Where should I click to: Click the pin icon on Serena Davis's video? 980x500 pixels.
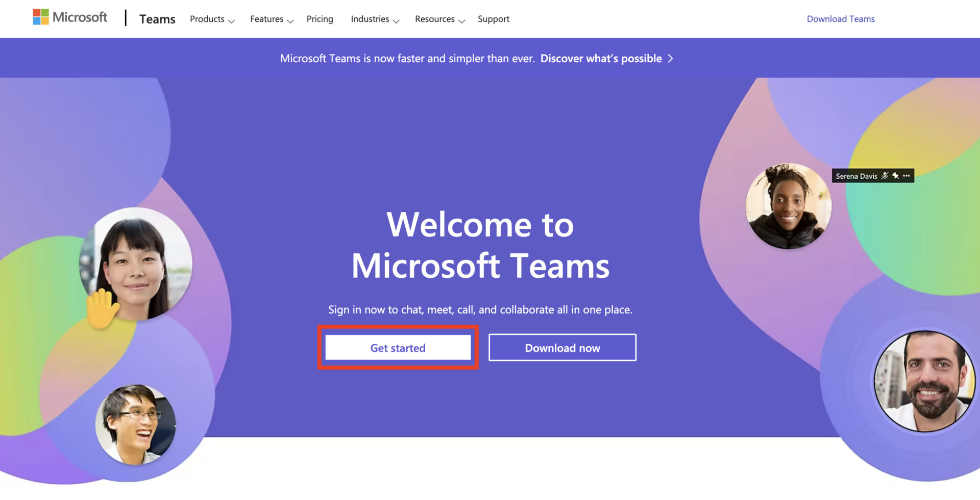click(x=896, y=176)
